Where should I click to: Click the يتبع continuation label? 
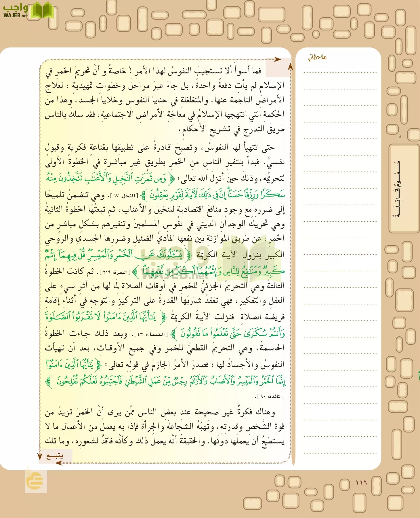point(55,455)
